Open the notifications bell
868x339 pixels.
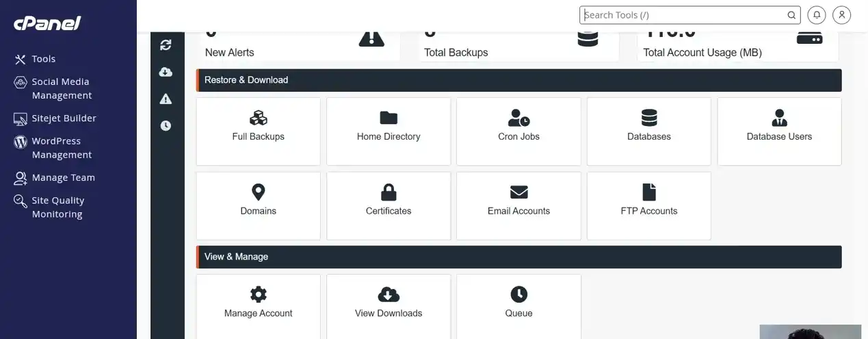click(816, 15)
